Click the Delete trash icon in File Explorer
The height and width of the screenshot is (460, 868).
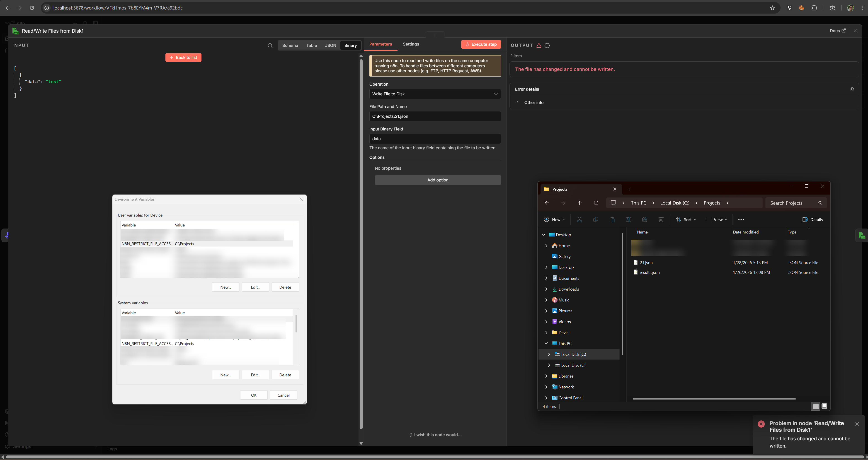(x=661, y=219)
